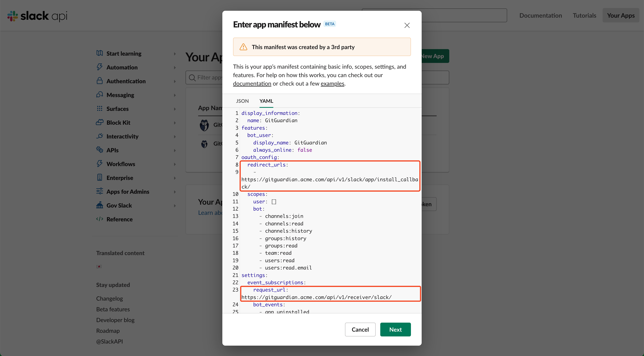Open the Developer blog link
644x356 pixels.
pyautogui.click(x=115, y=320)
